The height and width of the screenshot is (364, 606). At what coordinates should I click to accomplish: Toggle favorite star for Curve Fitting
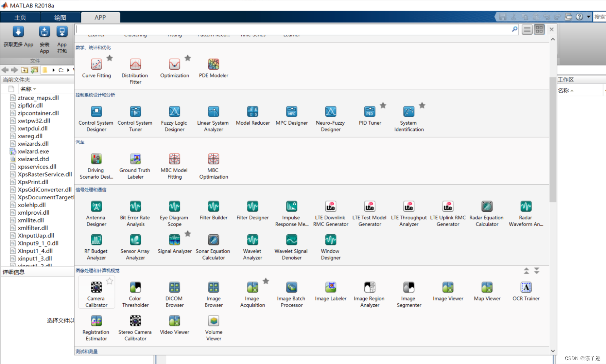[x=110, y=58]
